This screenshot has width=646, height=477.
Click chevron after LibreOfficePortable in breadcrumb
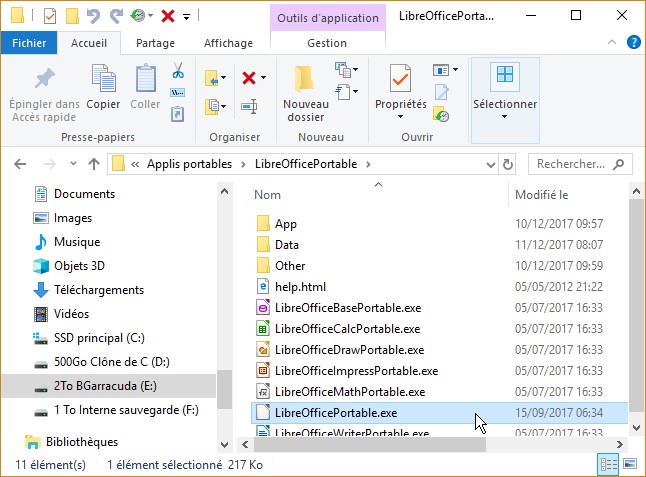368,164
